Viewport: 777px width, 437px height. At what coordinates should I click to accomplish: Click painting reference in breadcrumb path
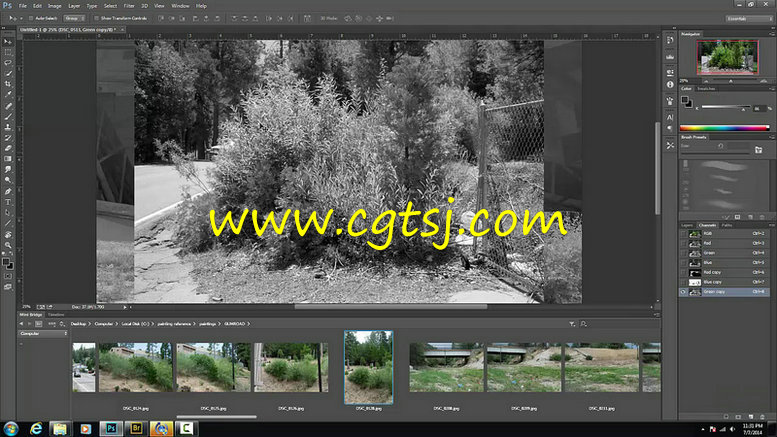(174, 324)
